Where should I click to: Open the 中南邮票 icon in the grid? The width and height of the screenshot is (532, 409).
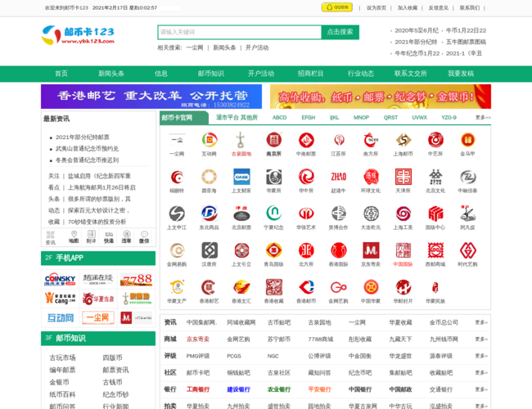[306, 140]
